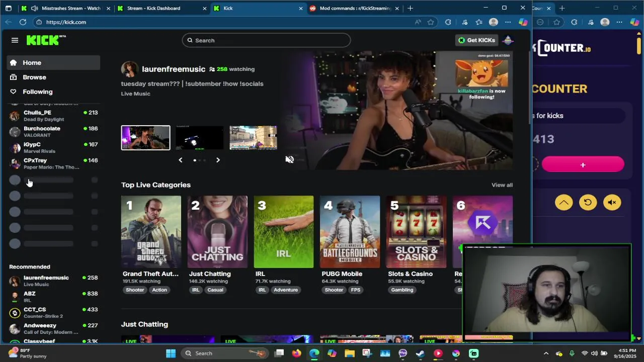
Task: Open browser settings three-dot menu
Action: [x=508, y=22]
